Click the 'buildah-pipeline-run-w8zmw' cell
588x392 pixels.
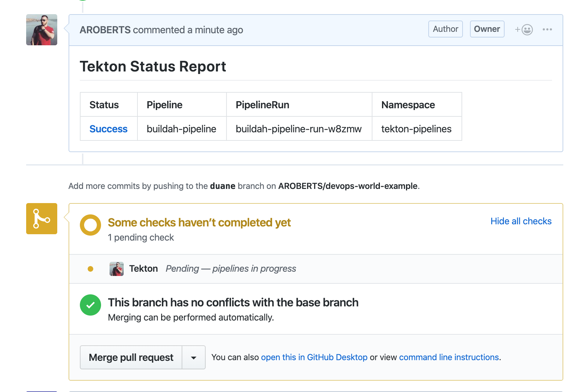(x=299, y=129)
